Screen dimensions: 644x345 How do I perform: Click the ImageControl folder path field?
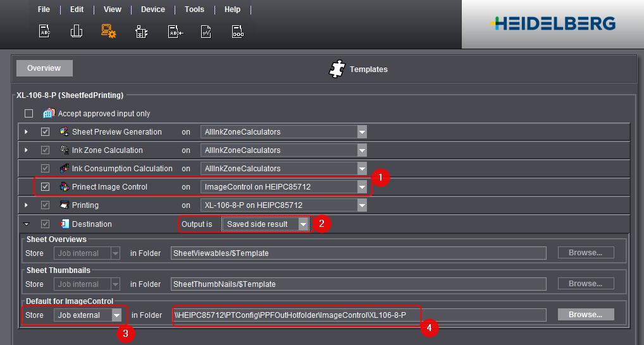point(359,315)
